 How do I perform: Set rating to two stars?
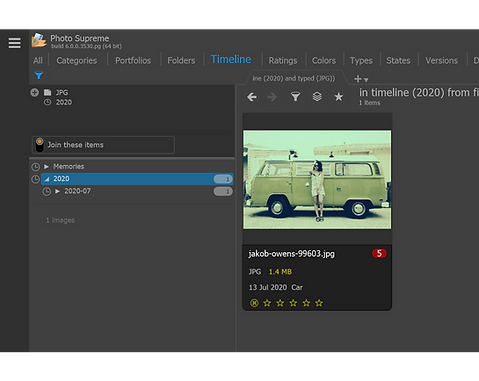pyautogui.click(x=280, y=303)
